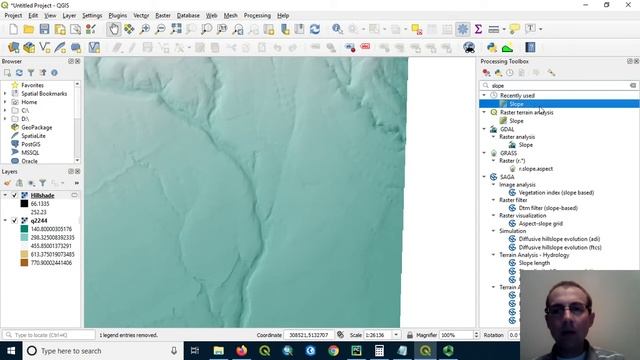Viewport: 640px width, 360px height.
Task: Open the Raster menu
Action: 163,16
